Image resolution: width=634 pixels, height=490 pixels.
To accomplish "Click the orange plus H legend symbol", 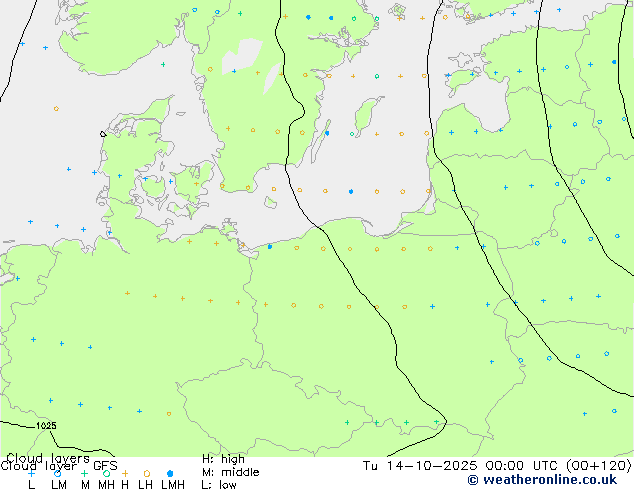I will point(125,473).
